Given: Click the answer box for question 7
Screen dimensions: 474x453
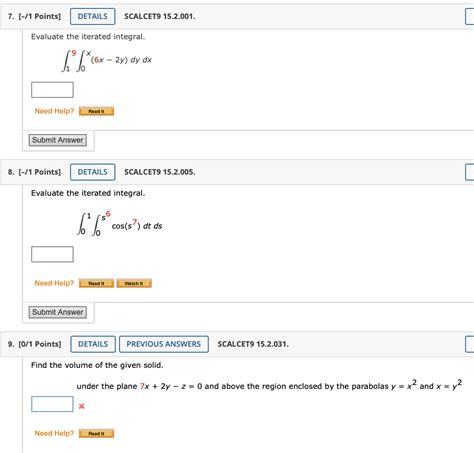Looking at the screenshot, I should 52,90.
